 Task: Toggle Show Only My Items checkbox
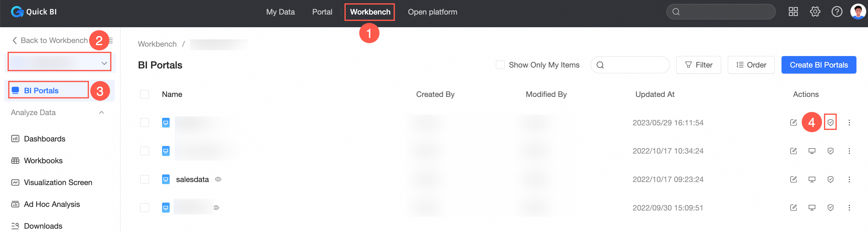pyautogui.click(x=500, y=65)
